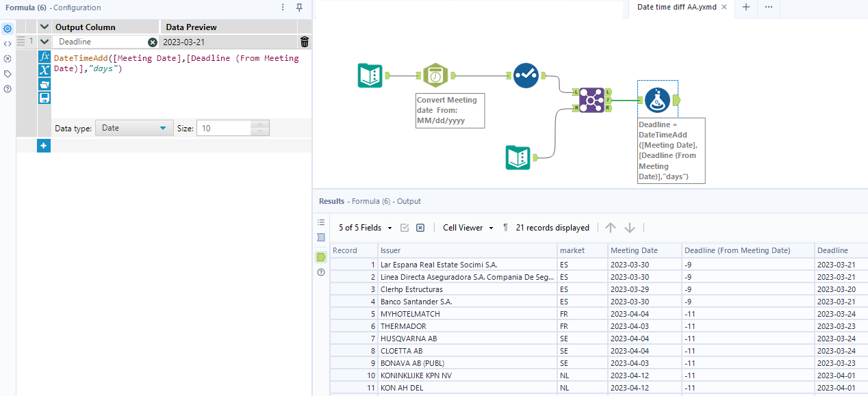Image resolution: width=868 pixels, height=396 pixels.
Task: Open the Columns and Variables X icon
Action: [44, 70]
